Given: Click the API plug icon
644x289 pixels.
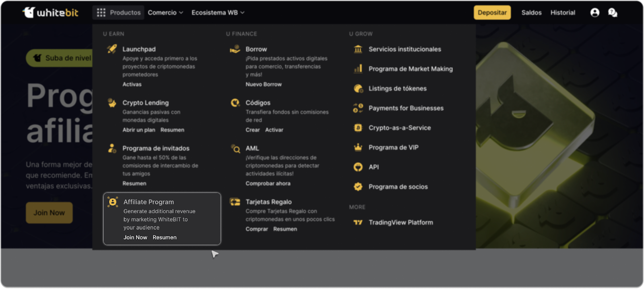Looking at the screenshot, I should (358, 167).
